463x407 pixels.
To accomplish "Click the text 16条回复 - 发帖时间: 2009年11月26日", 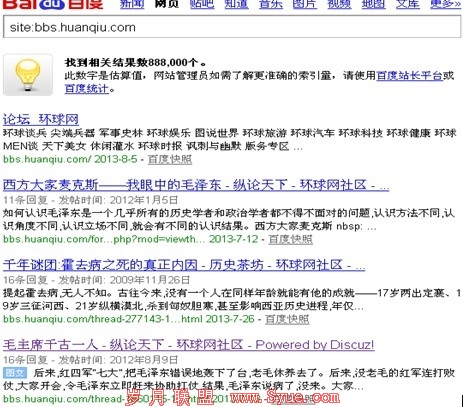I will pos(96,280).
